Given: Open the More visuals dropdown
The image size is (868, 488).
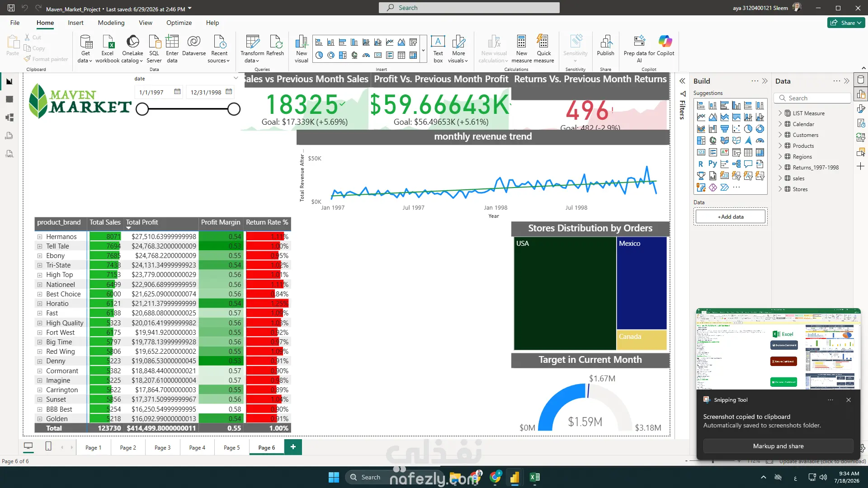Looking at the screenshot, I should [x=458, y=49].
